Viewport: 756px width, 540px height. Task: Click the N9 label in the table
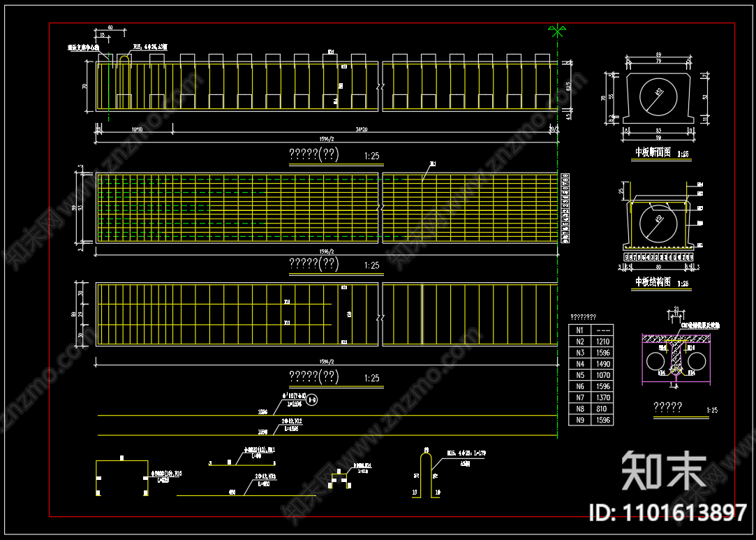[x=580, y=420]
